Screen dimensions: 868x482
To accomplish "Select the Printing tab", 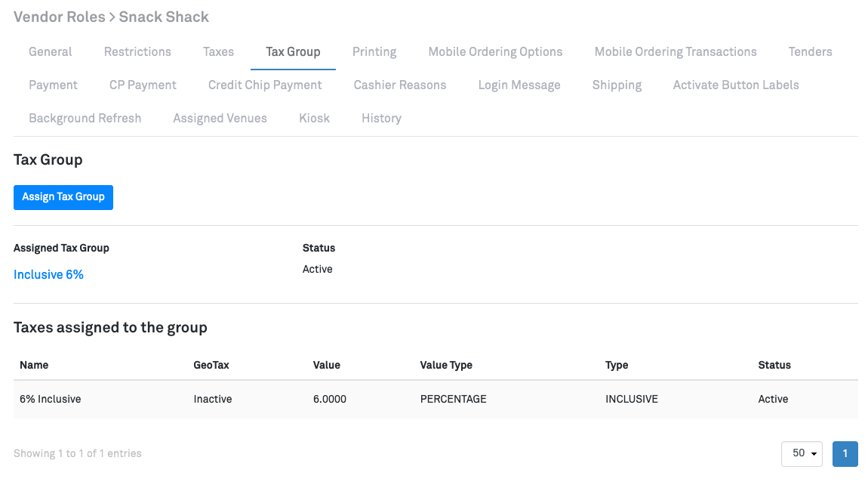I will click(x=374, y=52).
